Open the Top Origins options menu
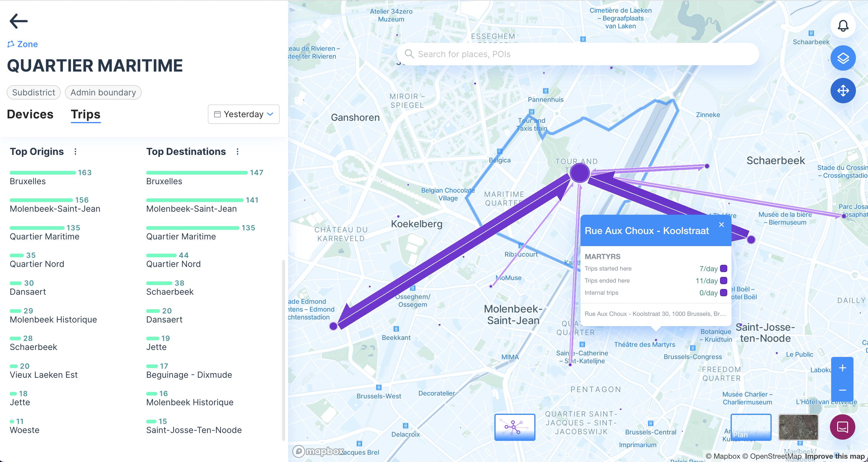This screenshot has width=868, height=462. 76,152
